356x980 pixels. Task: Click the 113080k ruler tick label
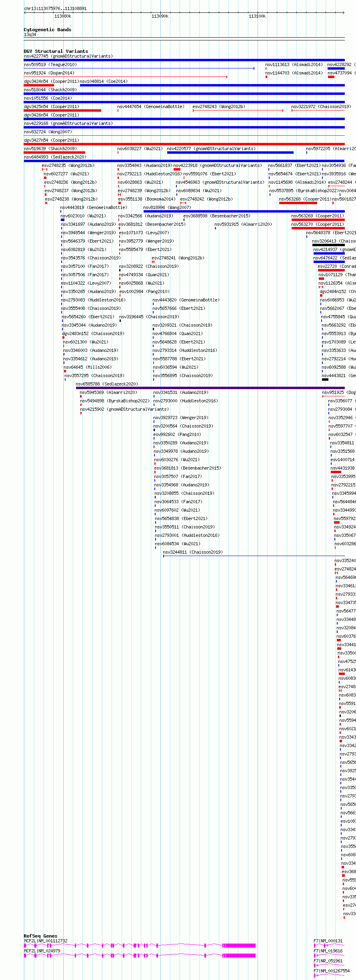pos(63,16)
